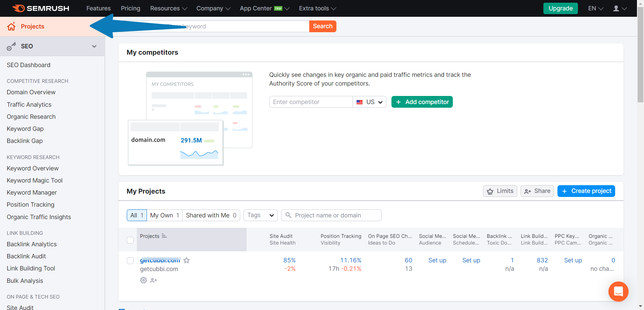Favorite getcubbi.com using the star icon
Viewport: 644px width, 310px height.
187,260
